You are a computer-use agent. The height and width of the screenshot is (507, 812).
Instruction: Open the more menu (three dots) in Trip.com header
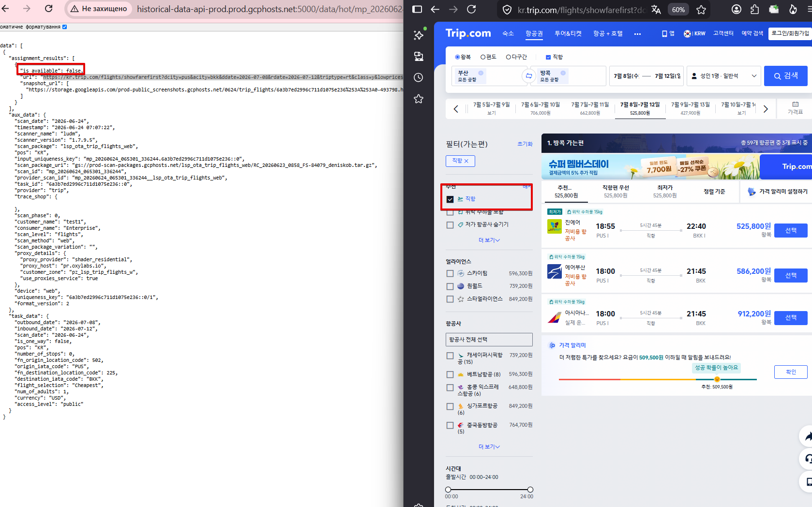637,34
